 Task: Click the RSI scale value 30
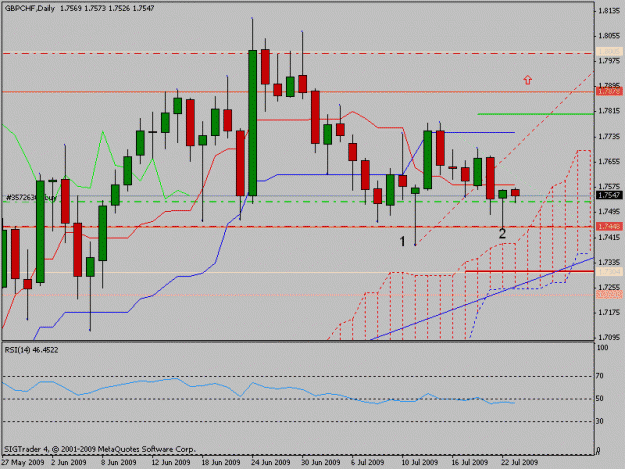[600, 421]
